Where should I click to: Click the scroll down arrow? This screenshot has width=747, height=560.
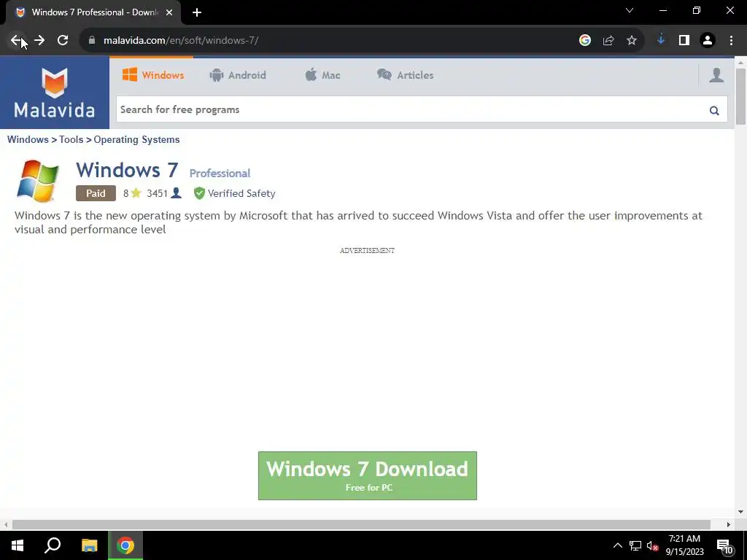pos(740,512)
